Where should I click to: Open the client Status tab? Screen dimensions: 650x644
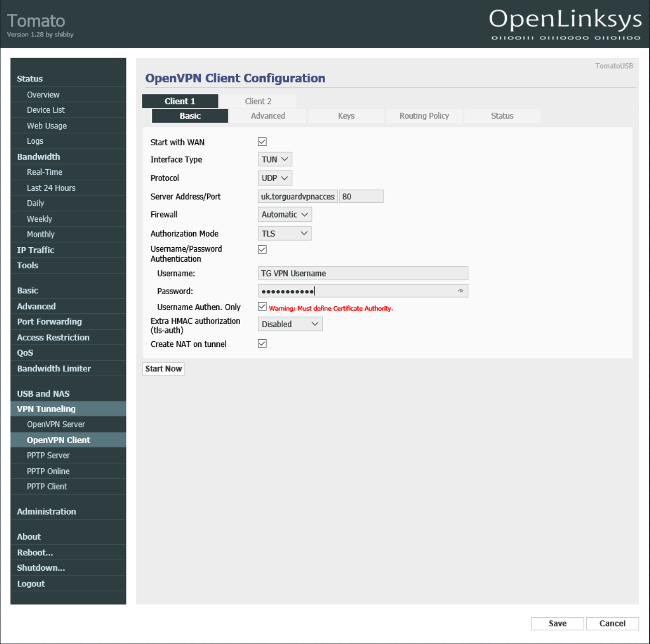click(x=502, y=116)
